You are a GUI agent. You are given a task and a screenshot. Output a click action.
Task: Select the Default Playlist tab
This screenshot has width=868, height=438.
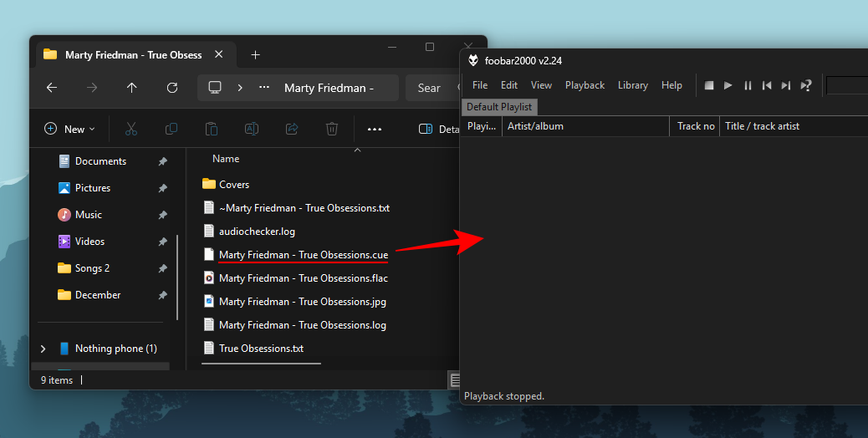pos(499,107)
